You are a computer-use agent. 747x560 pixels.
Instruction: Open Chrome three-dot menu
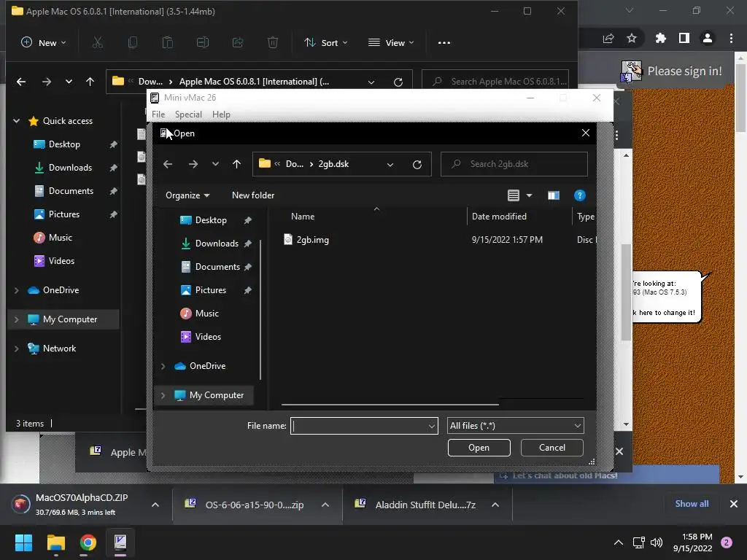click(x=731, y=38)
